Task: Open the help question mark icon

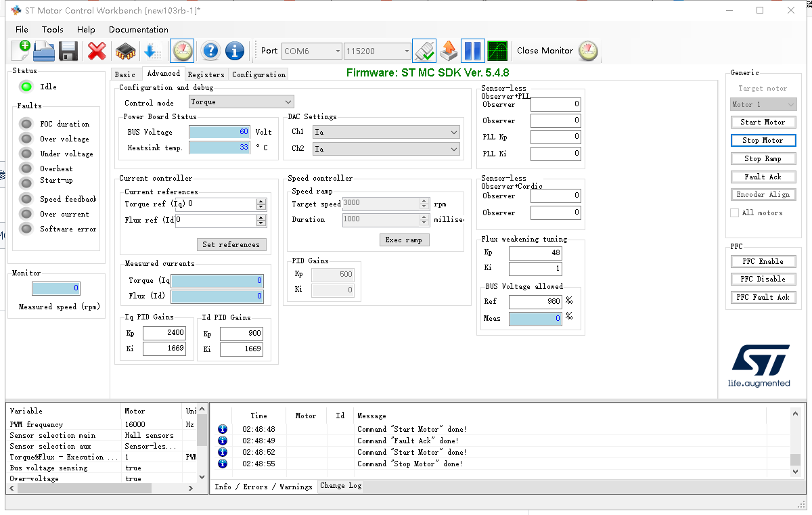Action: [x=210, y=51]
